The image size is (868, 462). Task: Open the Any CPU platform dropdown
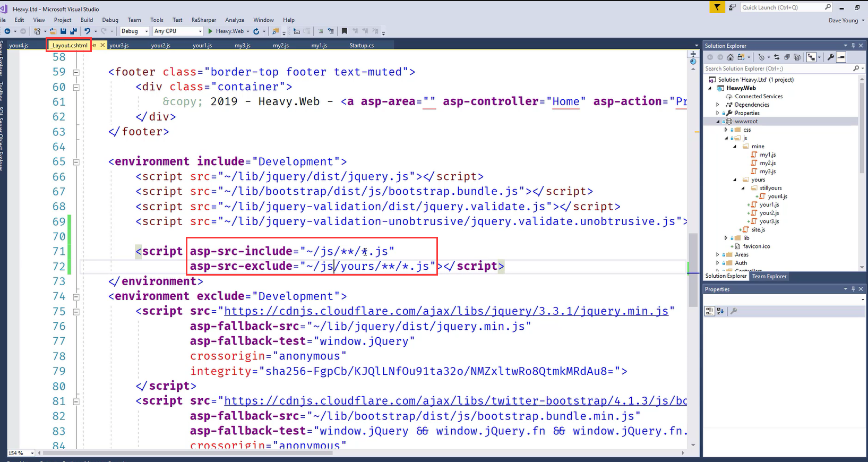pos(200,31)
